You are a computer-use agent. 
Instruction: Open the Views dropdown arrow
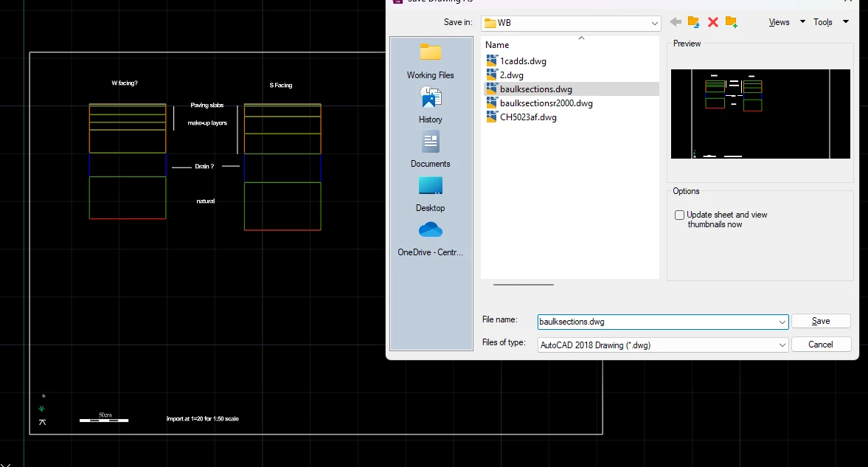click(x=802, y=21)
